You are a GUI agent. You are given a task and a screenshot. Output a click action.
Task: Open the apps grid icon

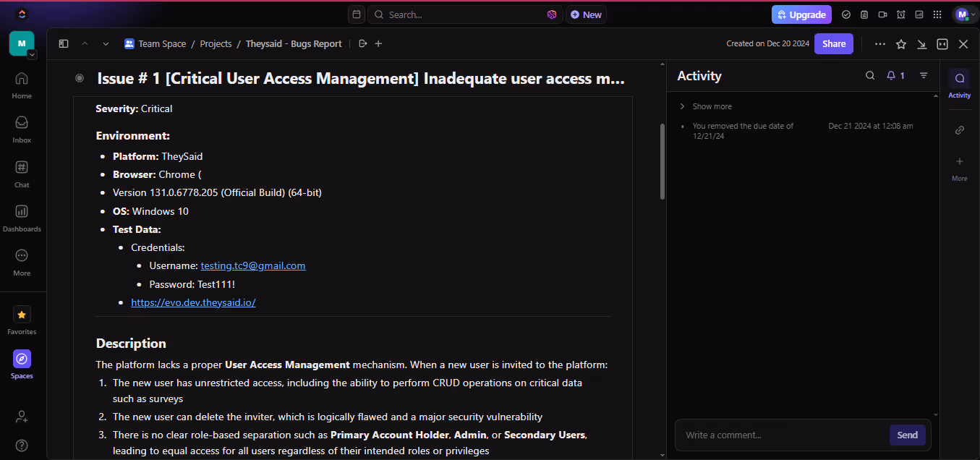(x=937, y=14)
